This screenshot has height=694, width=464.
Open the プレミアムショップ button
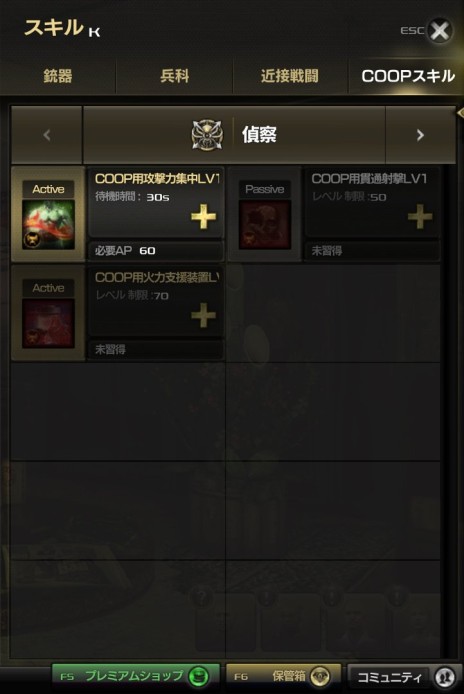click(x=135, y=676)
